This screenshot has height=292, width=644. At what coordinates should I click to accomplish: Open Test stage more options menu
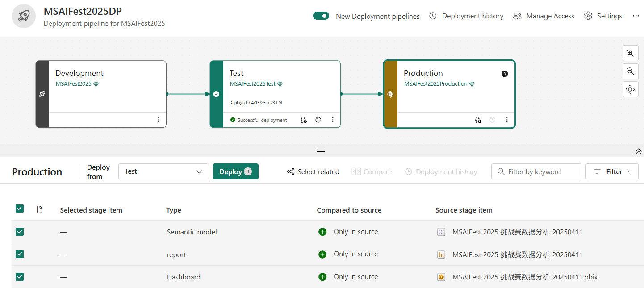pyautogui.click(x=333, y=120)
